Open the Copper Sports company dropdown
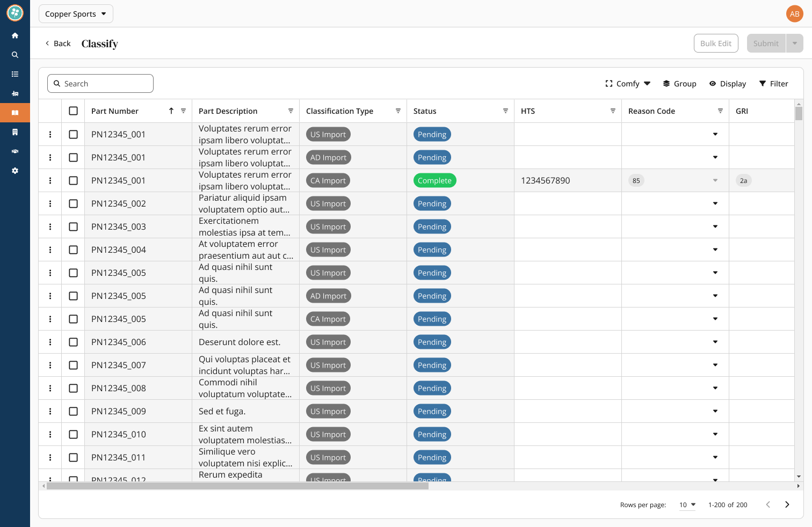The height and width of the screenshot is (527, 812). pos(76,14)
